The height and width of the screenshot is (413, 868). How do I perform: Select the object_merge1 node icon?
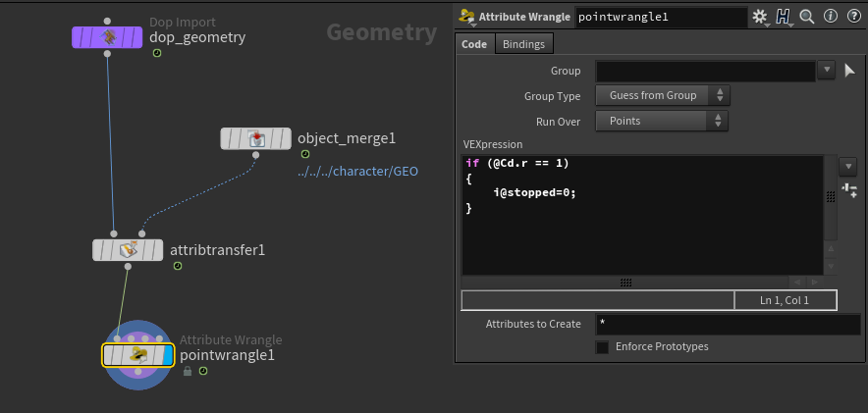[x=255, y=138]
